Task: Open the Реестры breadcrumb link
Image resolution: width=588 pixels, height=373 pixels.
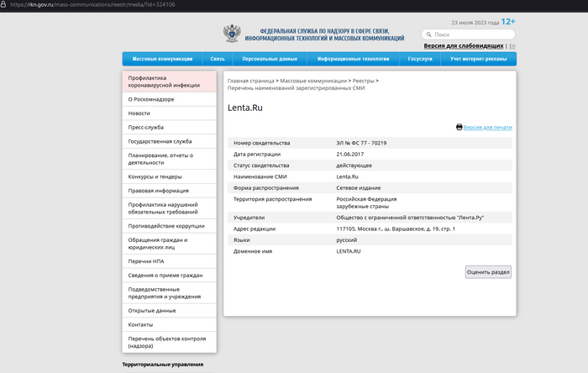Action: tap(363, 80)
